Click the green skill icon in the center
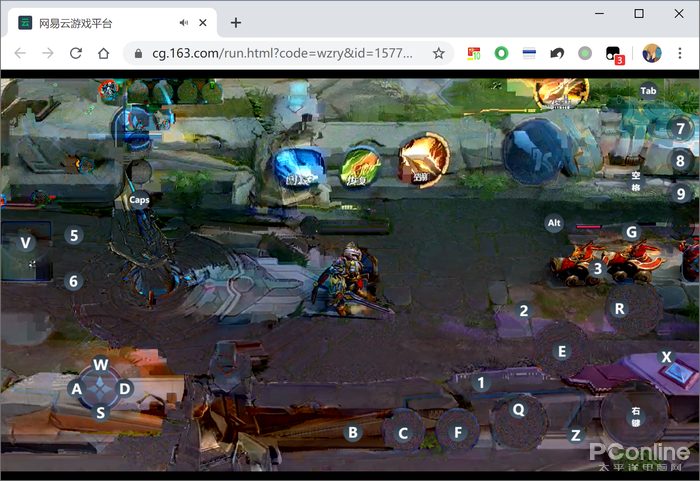The image size is (700, 481). click(361, 166)
